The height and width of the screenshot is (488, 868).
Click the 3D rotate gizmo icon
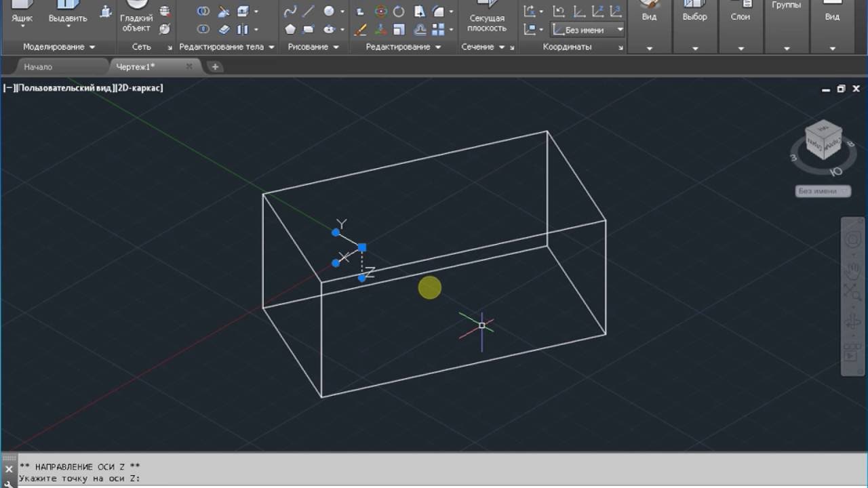click(x=380, y=11)
